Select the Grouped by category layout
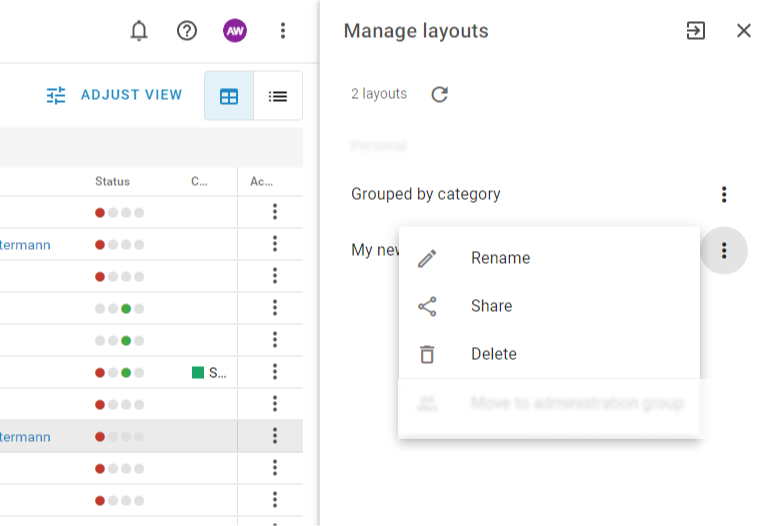The width and height of the screenshot is (775, 526). 426,194
